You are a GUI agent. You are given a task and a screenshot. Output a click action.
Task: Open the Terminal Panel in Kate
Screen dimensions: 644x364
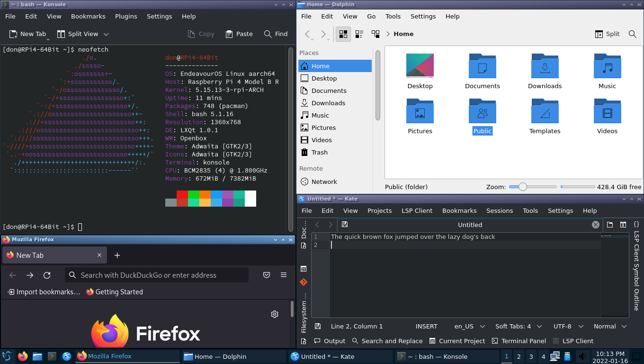tap(519, 341)
